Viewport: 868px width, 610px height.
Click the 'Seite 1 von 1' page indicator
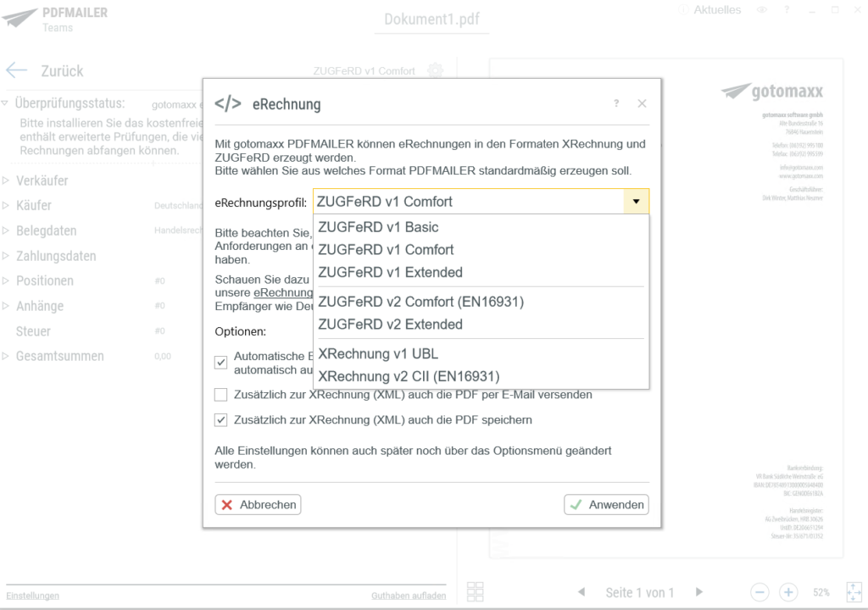(x=640, y=593)
